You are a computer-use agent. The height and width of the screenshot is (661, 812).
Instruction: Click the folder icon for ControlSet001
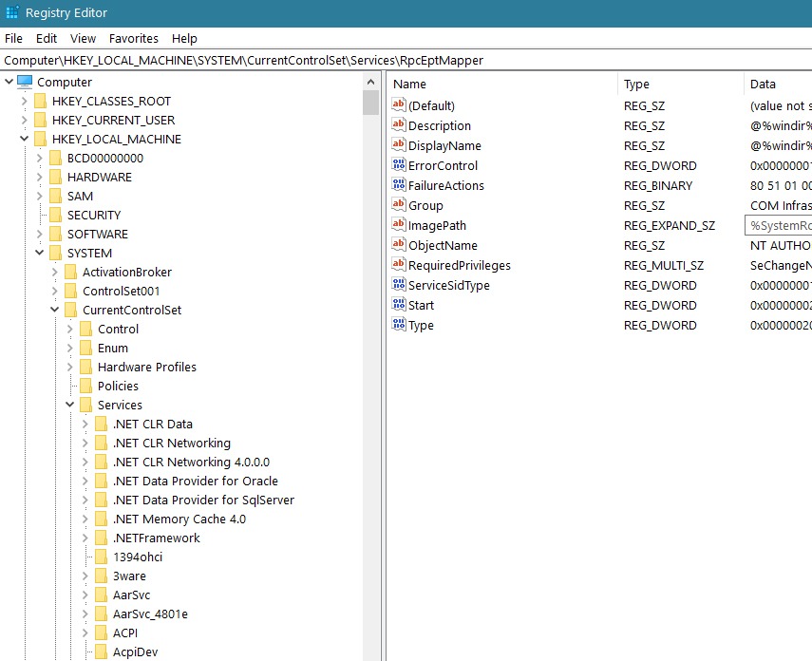coord(70,291)
